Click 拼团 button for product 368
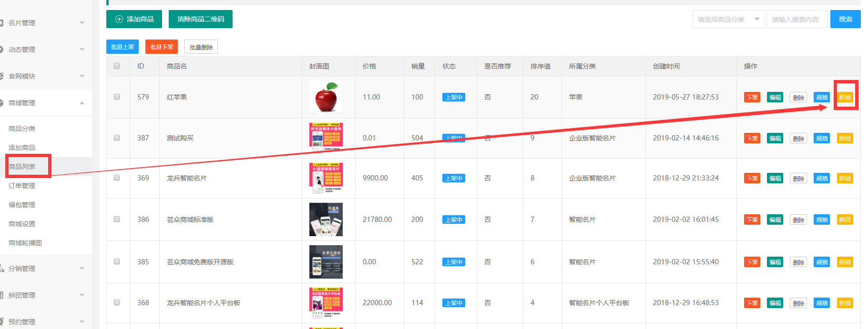This screenshot has width=868, height=329. tap(845, 303)
